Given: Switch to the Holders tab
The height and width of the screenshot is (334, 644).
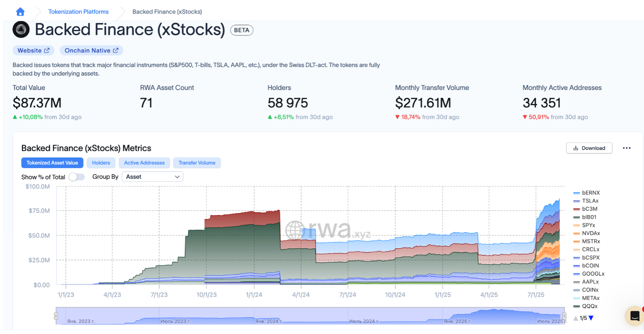Looking at the screenshot, I should (x=101, y=163).
